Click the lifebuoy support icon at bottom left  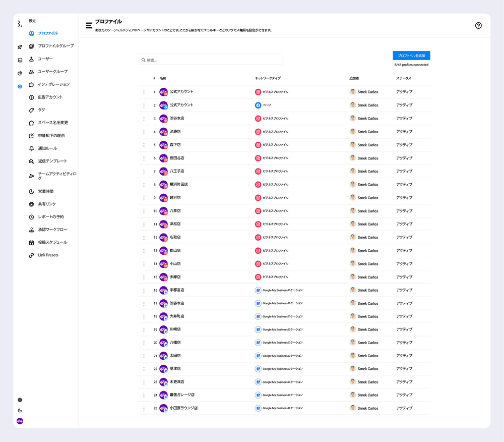[x=20, y=400]
